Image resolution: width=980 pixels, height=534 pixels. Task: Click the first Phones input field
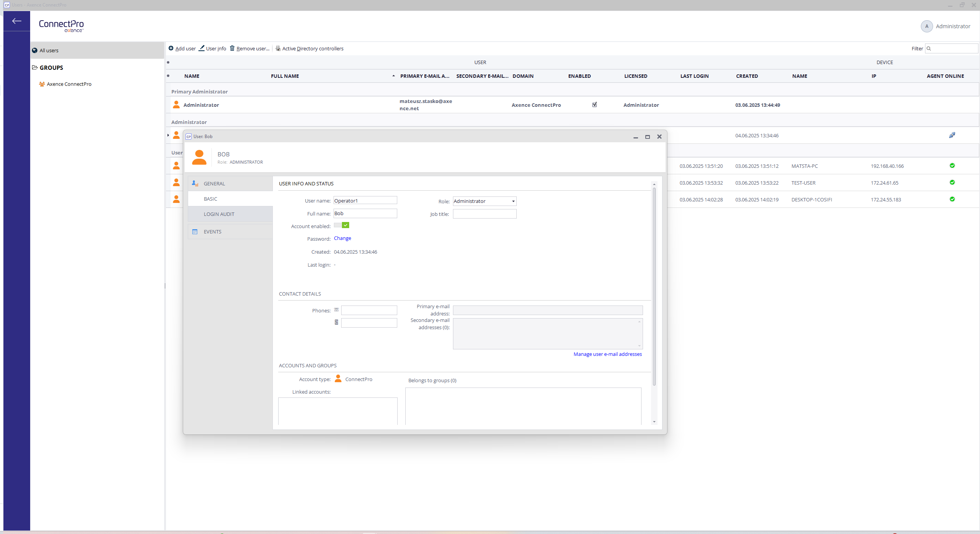pos(369,310)
